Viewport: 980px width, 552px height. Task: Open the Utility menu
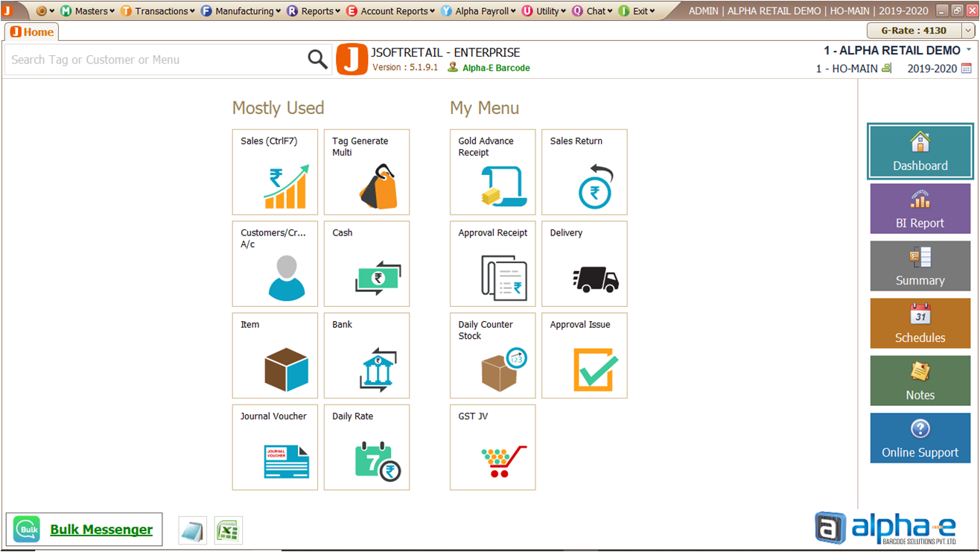coord(544,11)
